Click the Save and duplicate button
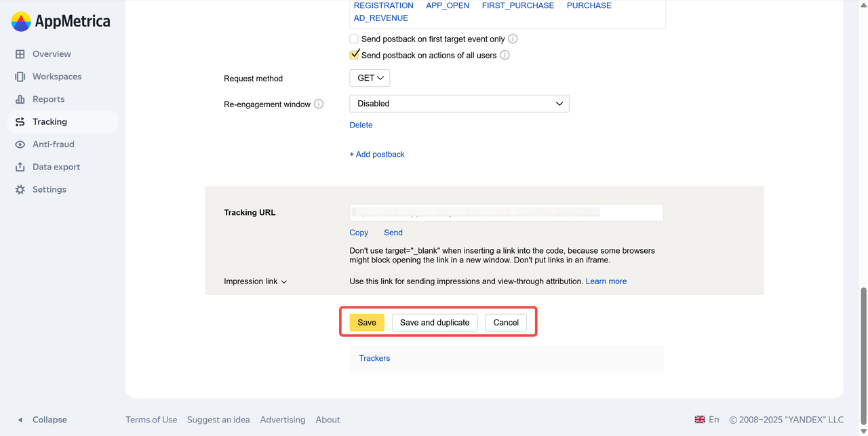 pos(435,323)
